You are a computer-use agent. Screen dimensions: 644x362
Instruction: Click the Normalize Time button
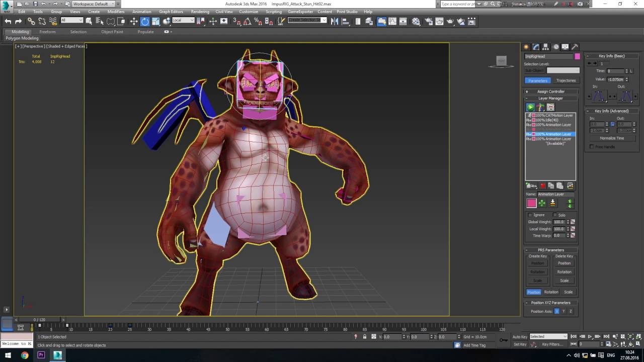point(612,138)
